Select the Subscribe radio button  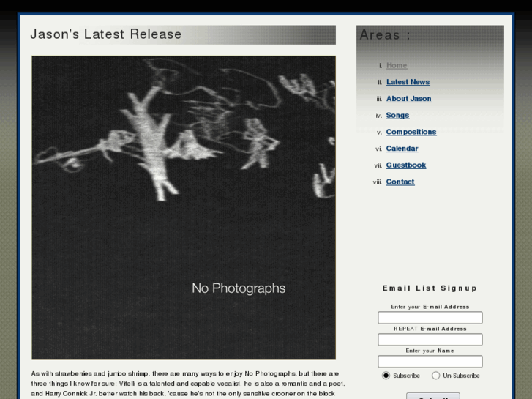pyautogui.click(x=386, y=376)
